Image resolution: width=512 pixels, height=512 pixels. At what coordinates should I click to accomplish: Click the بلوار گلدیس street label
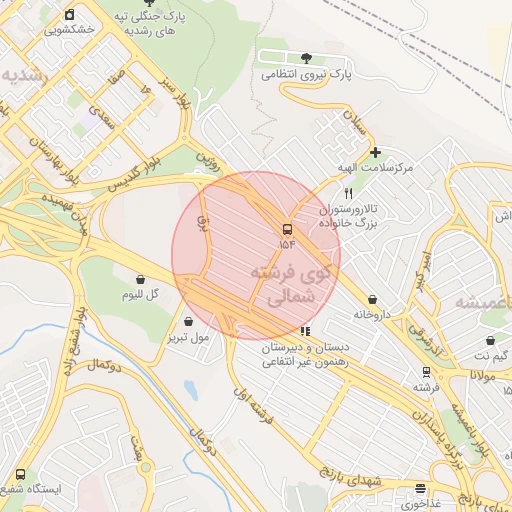coord(134,174)
